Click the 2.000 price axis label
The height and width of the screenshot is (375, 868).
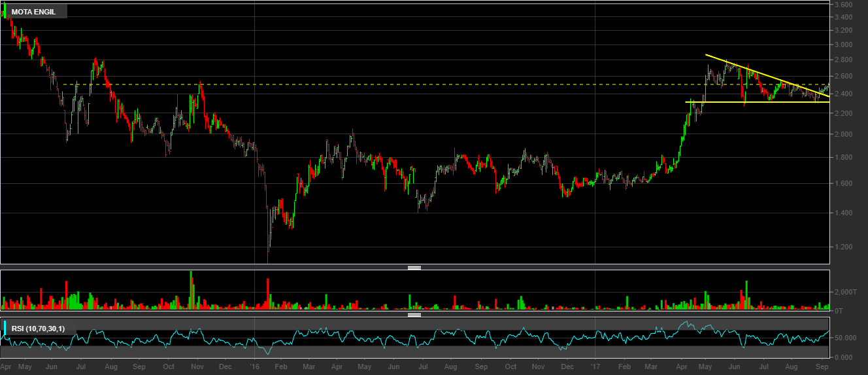tap(843, 135)
